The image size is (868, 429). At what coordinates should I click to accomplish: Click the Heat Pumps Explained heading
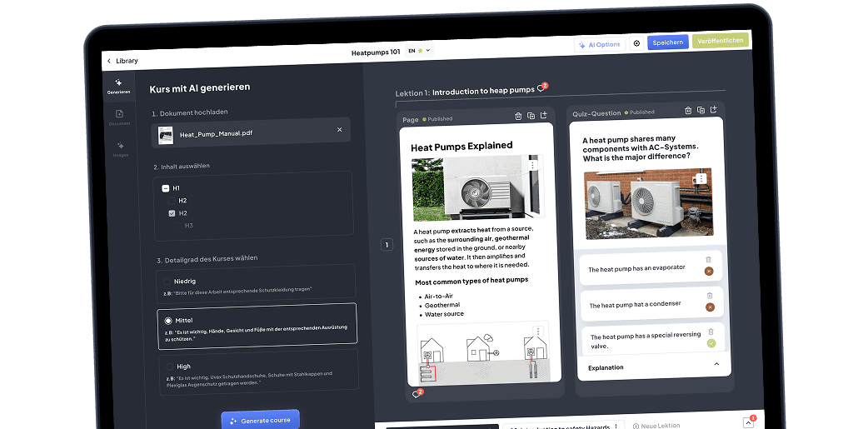pos(461,146)
